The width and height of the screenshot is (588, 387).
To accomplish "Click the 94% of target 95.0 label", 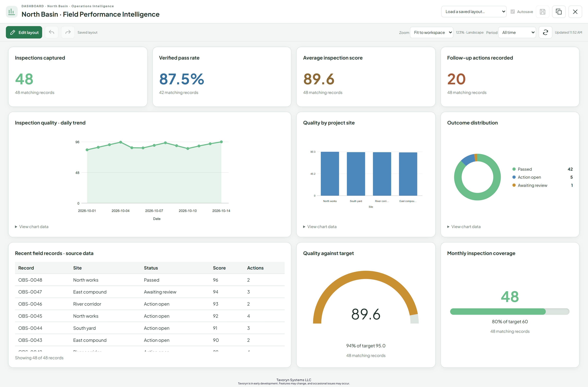I will point(366,346).
